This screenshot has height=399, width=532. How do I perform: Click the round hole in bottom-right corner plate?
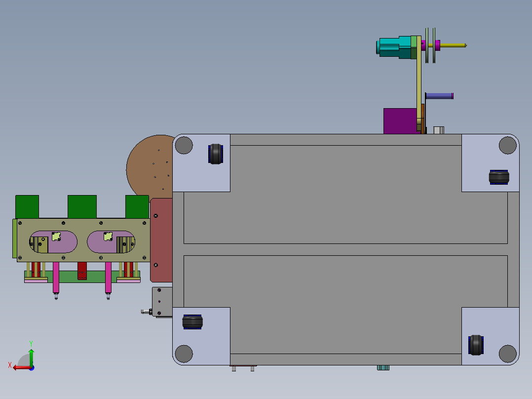click(x=507, y=354)
